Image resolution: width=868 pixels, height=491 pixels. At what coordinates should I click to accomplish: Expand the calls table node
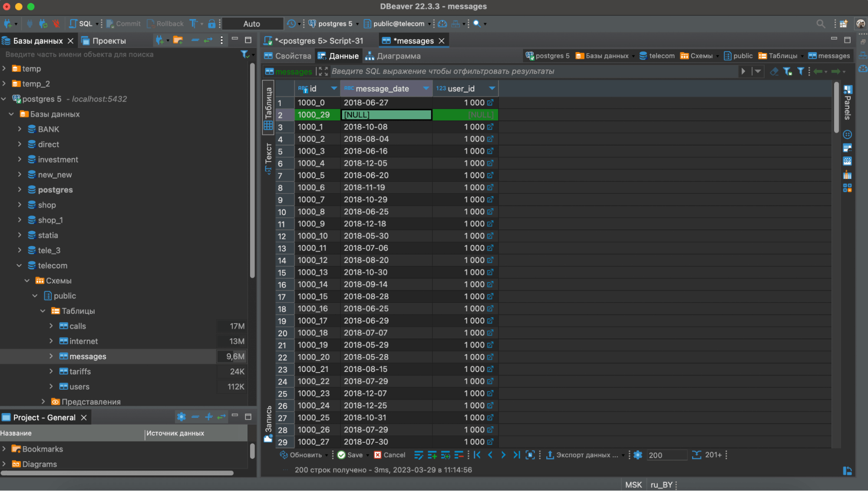[51, 326]
